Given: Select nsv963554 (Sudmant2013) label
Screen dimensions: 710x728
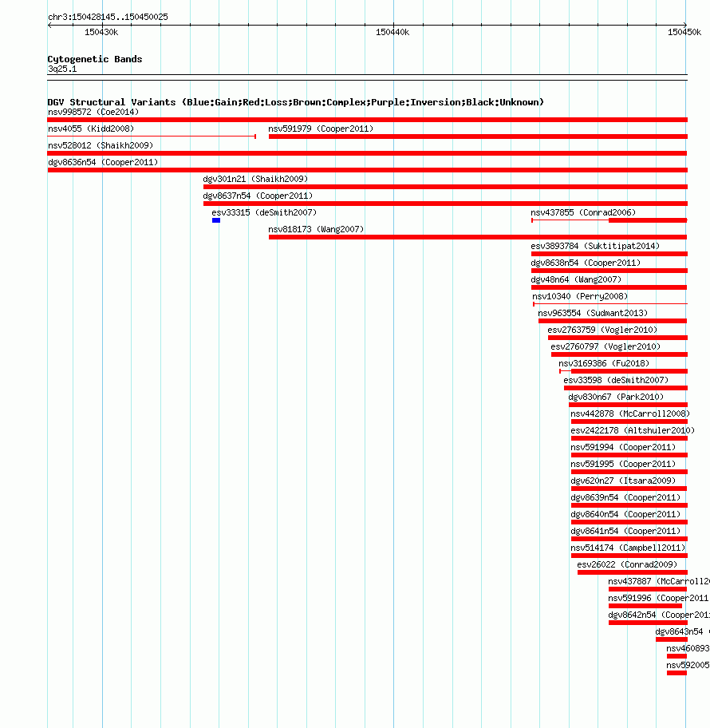Looking at the screenshot, I should point(593,312).
